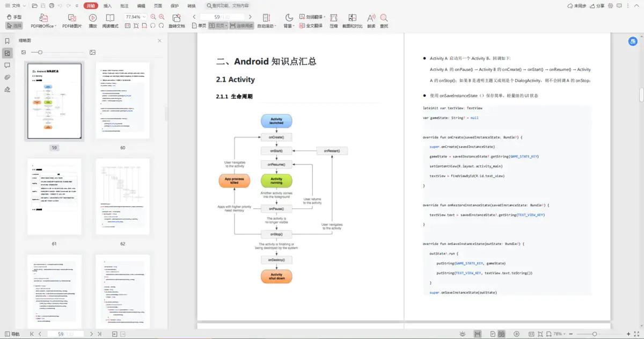The image size is (644, 339).
Task: Open the 划词翻译 word translation dropdown
Action: pos(312,17)
